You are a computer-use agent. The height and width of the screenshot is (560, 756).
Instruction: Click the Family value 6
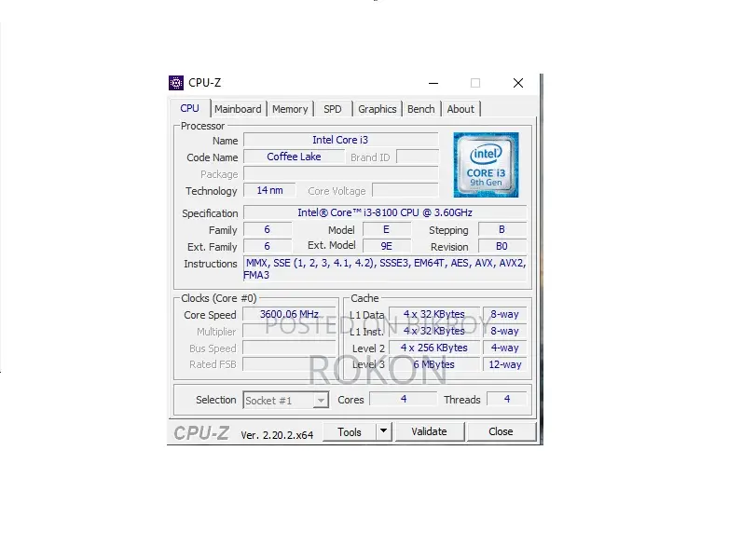268,229
